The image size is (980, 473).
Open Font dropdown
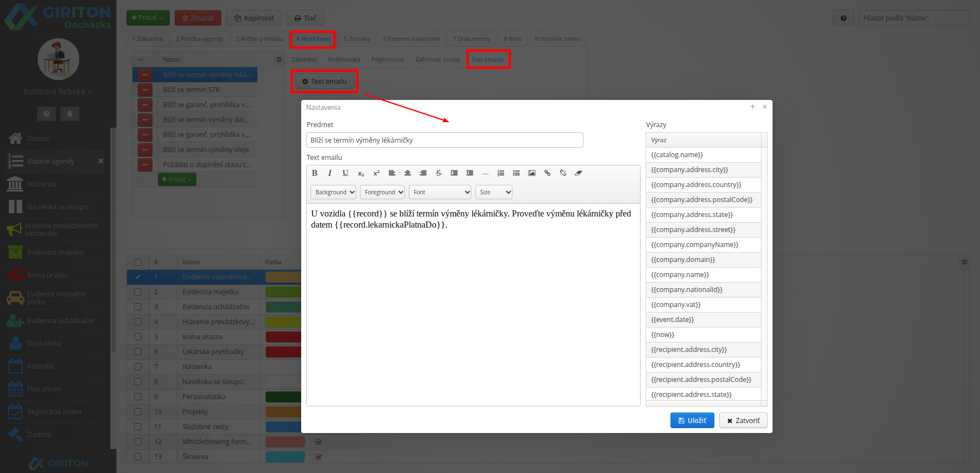click(x=440, y=192)
